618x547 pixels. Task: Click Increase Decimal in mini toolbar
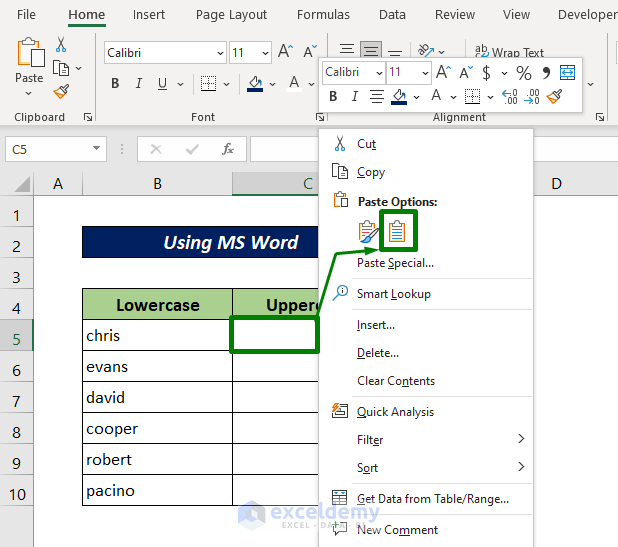510,96
